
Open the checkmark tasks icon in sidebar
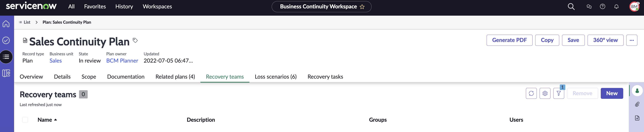click(x=6, y=40)
